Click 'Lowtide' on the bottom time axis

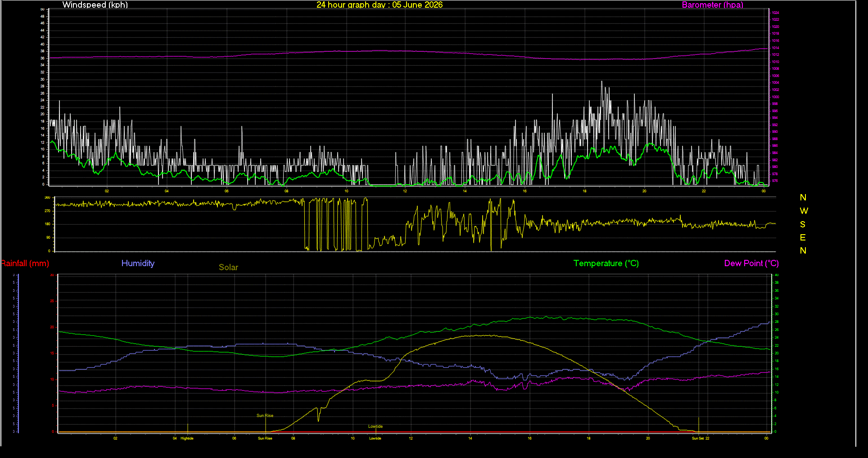point(375,438)
